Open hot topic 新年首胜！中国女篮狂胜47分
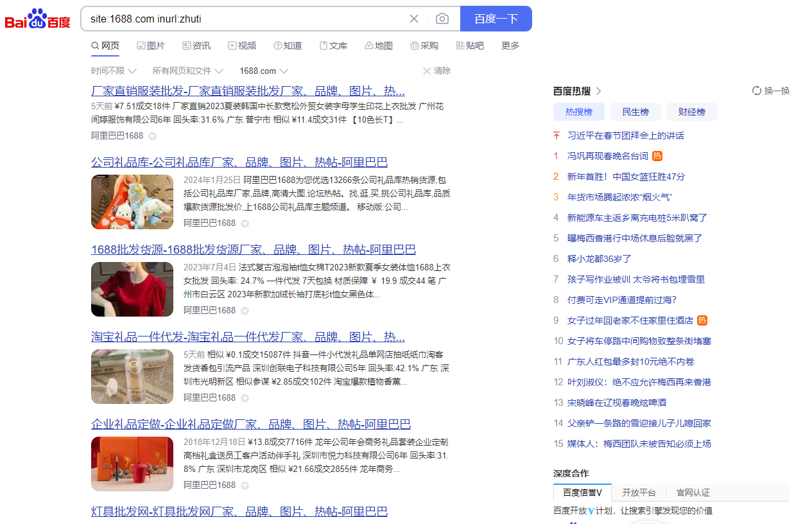 pyautogui.click(x=626, y=177)
